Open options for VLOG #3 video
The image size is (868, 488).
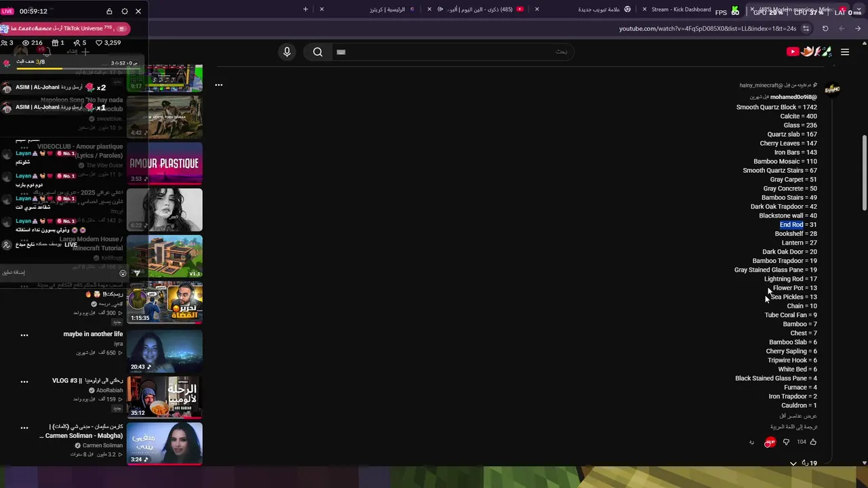point(24,382)
